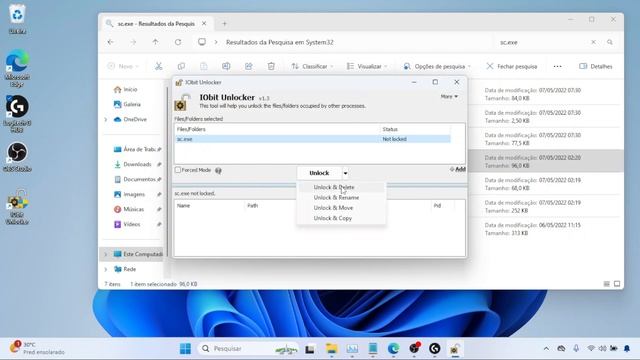Show hidden system tray icons
Screen dimensions: 640x360
546,349
